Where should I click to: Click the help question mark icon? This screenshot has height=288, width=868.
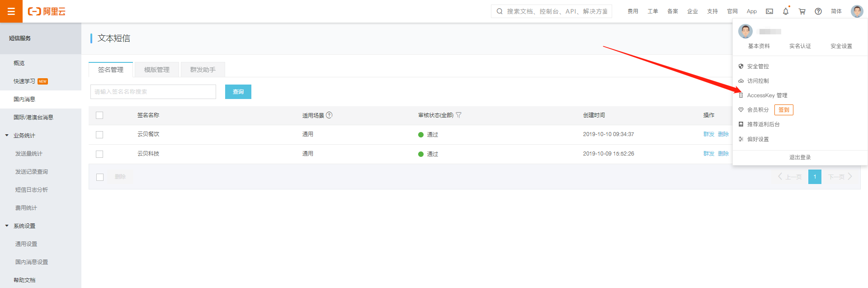coord(818,11)
